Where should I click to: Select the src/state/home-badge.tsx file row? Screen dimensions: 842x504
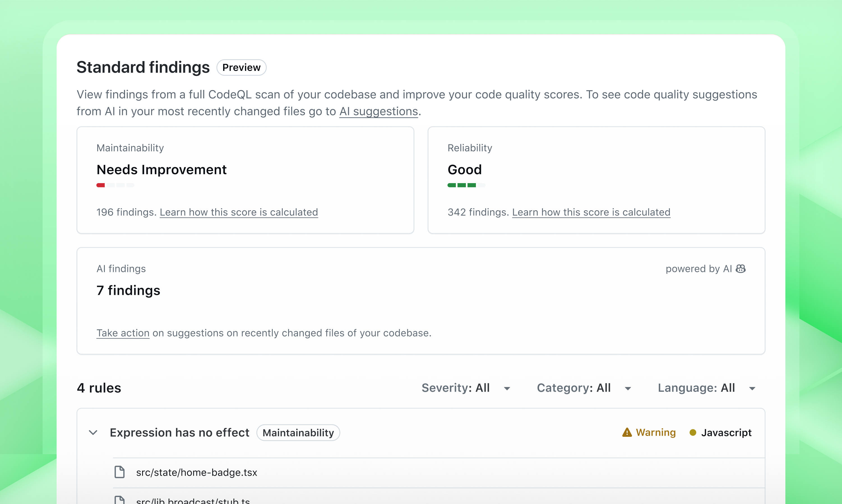[196, 472]
